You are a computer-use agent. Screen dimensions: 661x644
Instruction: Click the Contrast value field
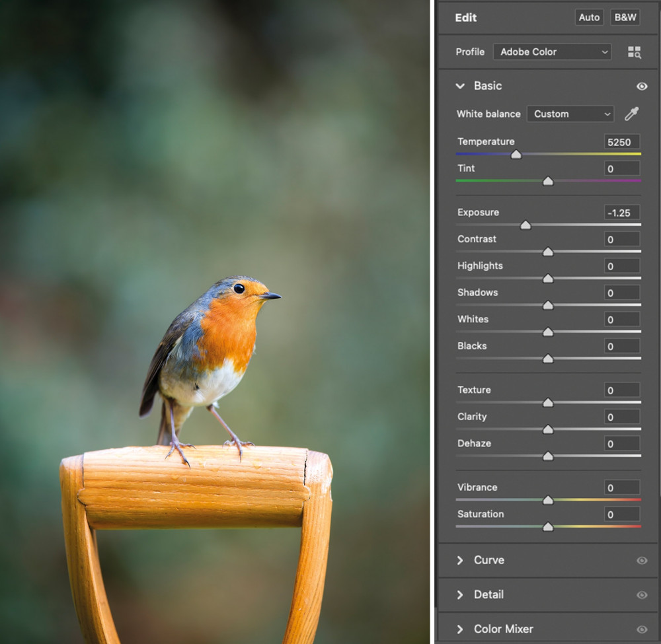pos(622,239)
